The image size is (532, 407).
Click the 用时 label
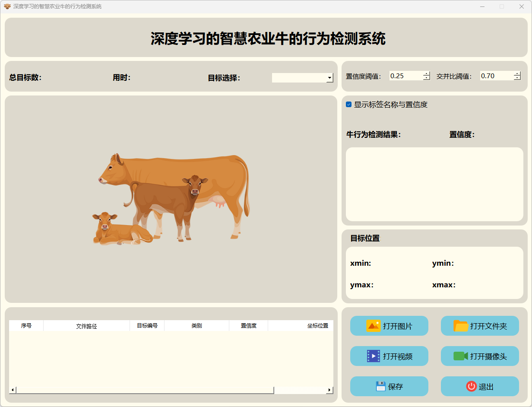[122, 78]
